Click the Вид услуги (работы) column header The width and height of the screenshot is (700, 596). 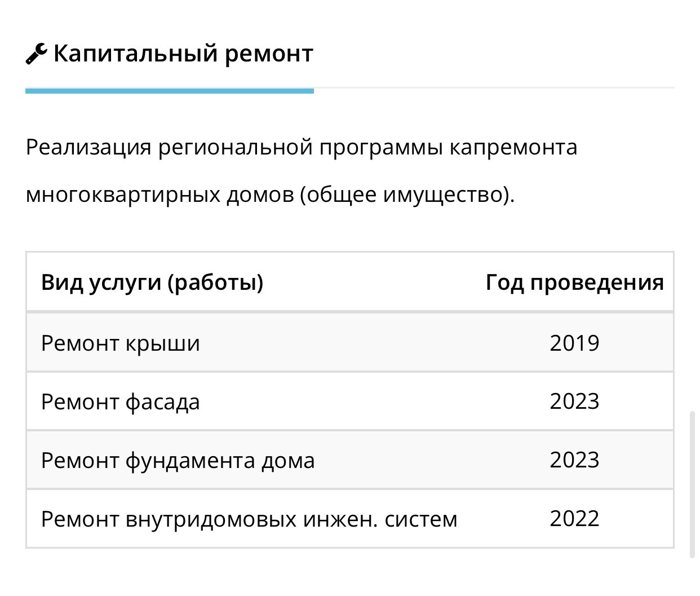pos(152,282)
